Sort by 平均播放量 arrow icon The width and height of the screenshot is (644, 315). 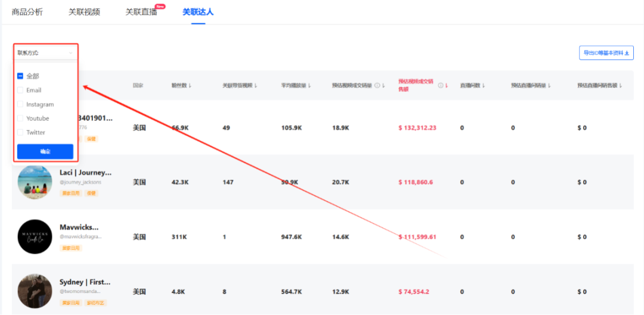point(309,86)
